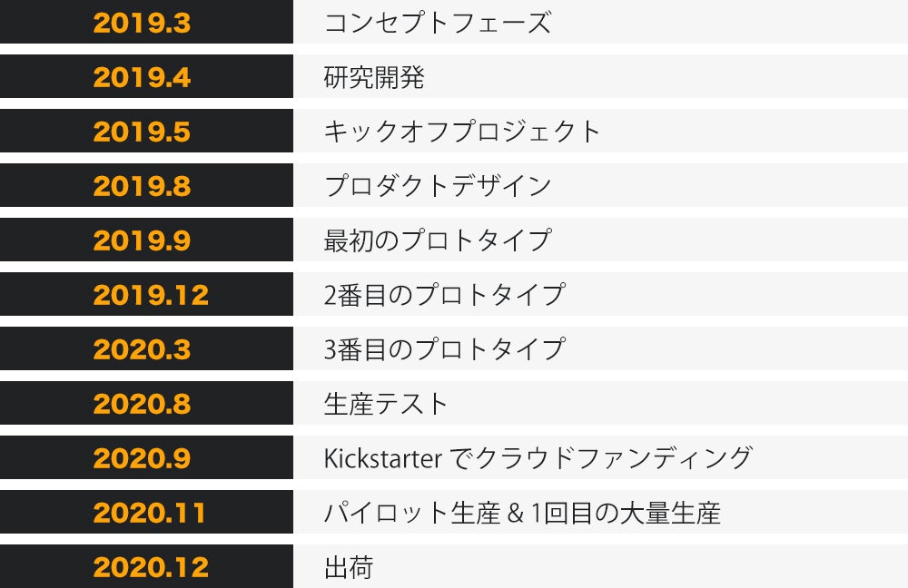The image size is (908, 588).
Task: Click the 2020.3 date marker
Action: pos(142,349)
